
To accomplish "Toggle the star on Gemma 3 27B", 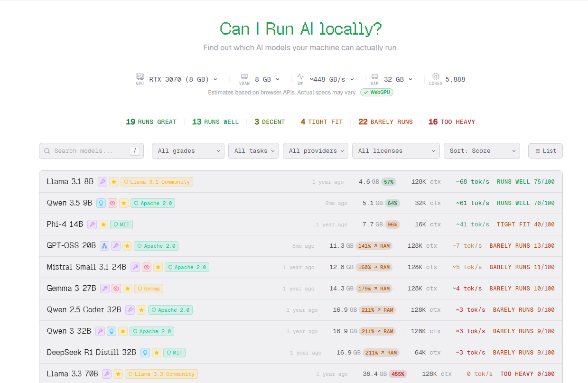I will (x=127, y=288).
